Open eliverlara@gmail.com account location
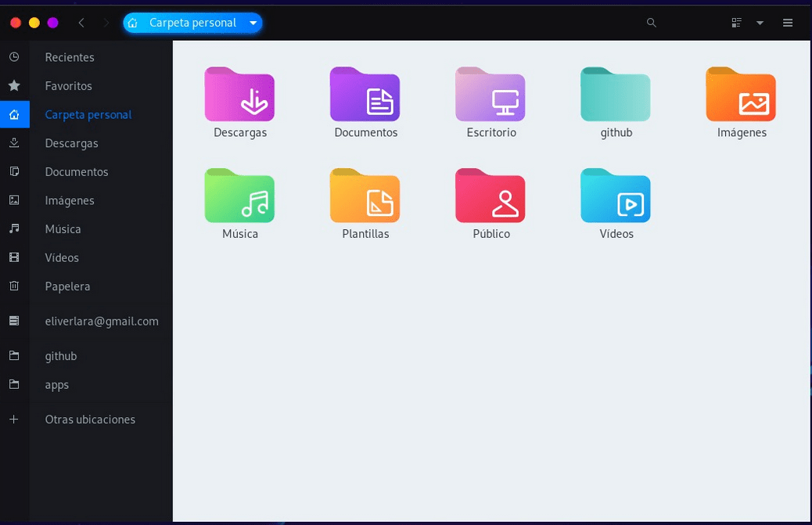Image resolution: width=812 pixels, height=525 pixels. [102, 322]
